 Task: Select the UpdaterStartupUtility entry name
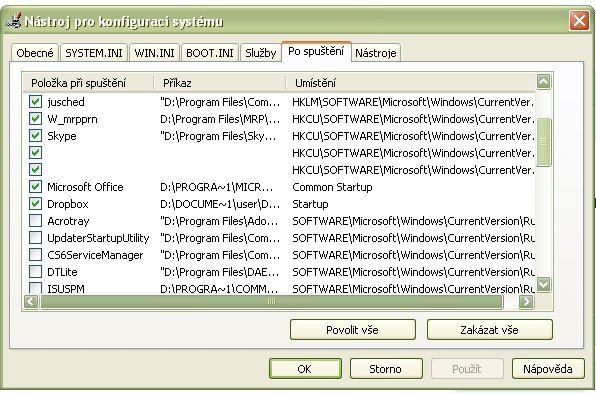pos(98,238)
